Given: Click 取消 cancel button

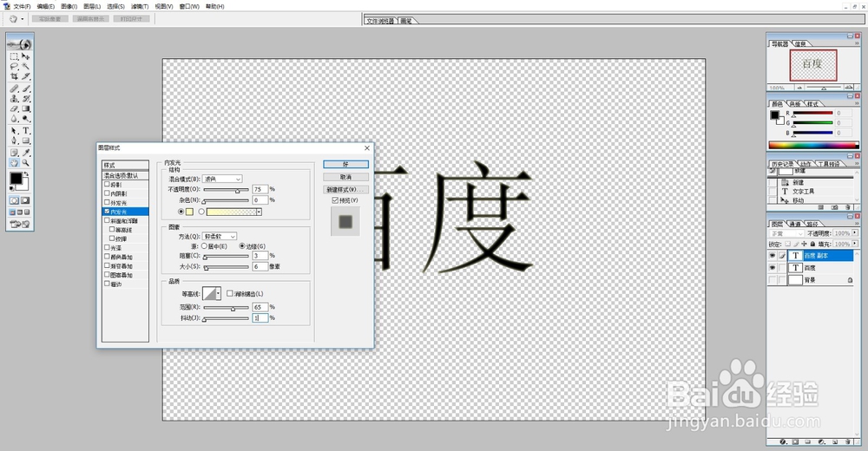Looking at the screenshot, I should pos(346,177).
